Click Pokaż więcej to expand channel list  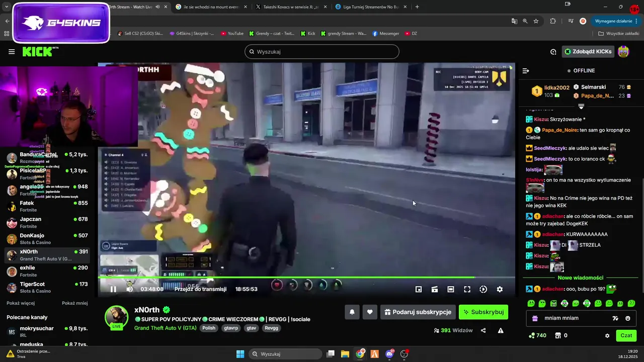pyautogui.click(x=21, y=303)
